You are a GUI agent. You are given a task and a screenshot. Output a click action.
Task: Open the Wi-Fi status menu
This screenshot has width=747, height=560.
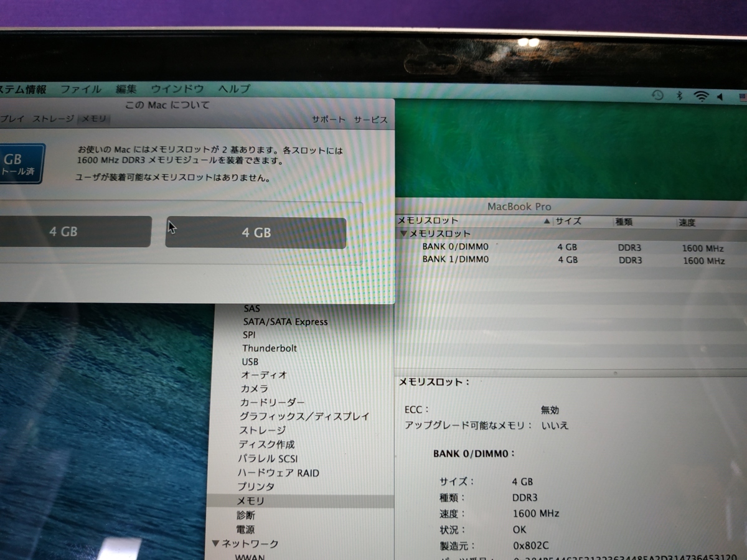click(702, 96)
